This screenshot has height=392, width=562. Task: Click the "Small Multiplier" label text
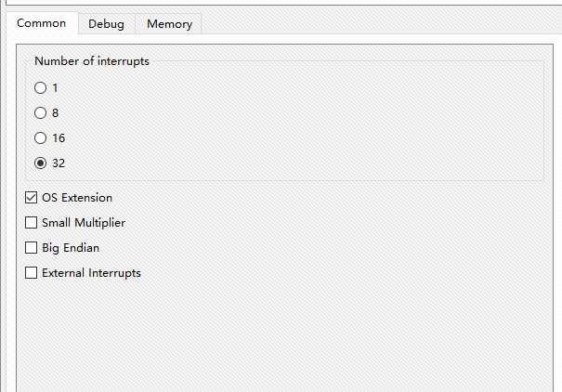click(x=84, y=223)
